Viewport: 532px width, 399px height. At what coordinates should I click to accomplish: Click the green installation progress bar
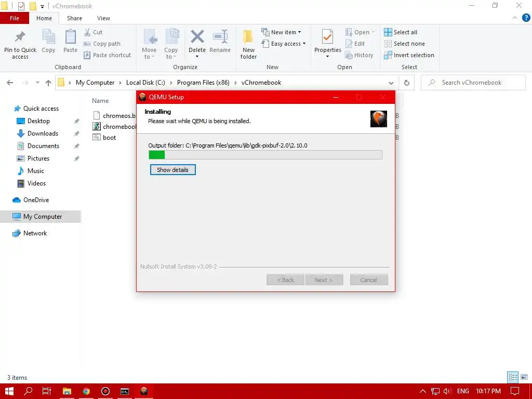tap(265, 155)
